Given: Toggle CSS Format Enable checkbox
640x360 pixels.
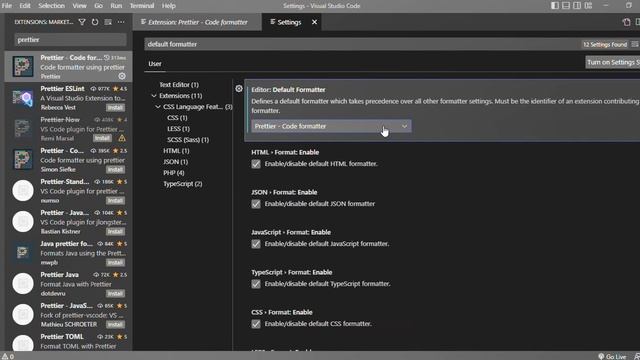Looking at the screenshot, I should [x=256, y=324].
